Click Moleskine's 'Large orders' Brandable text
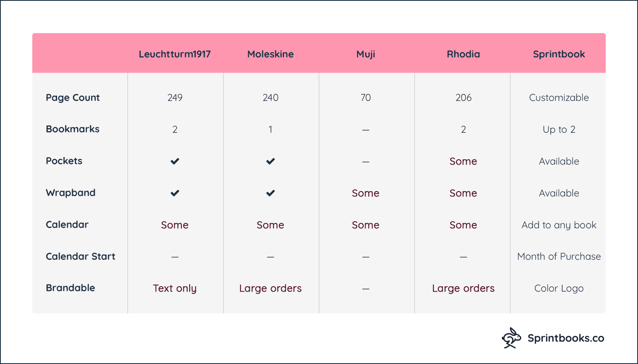638x364 pixels. click(270, 288)
